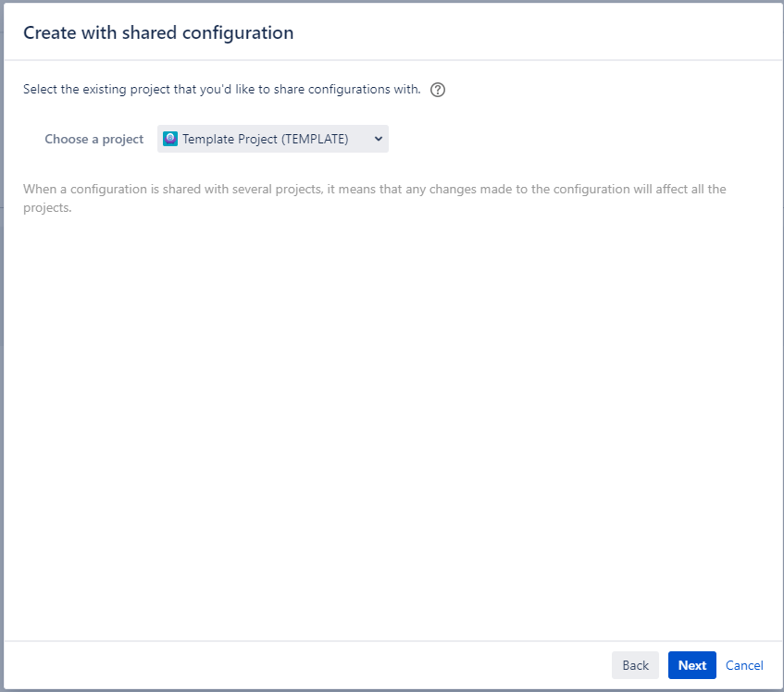784x692 pixels.
Task: Click the Template Project avatar icon
Action: tap(170, 139)
